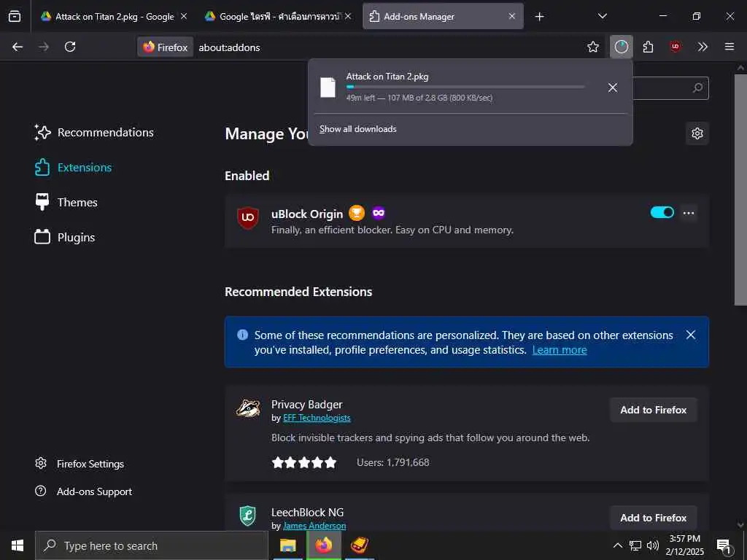The image size is (747, 560).
Task: Click uBlock Origin shield logo
Action: pyautogui.click(x=248, y=217)
